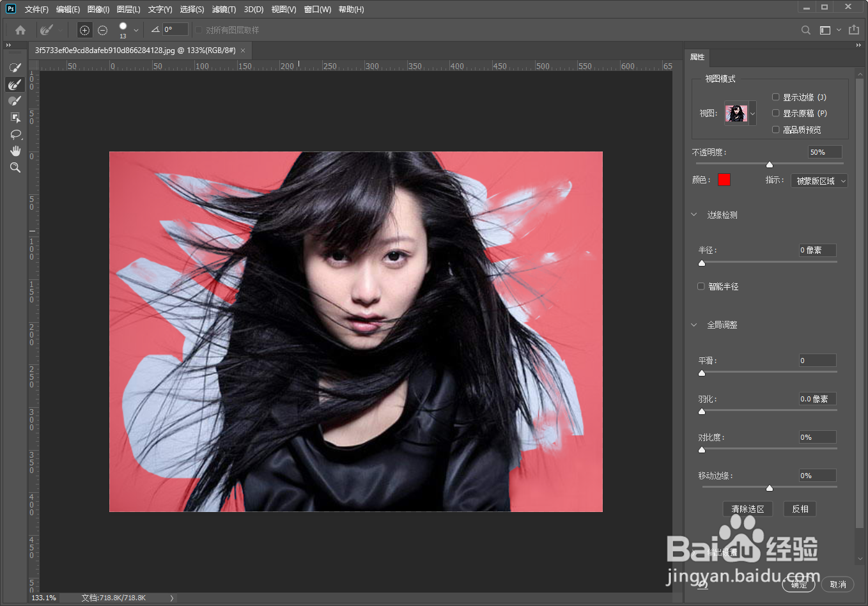Image resolution: width=868 pixels, height=606 pixels.
Task: Open the 指示 被蒙版区域 dropdown
Action: tap(819, 181)
